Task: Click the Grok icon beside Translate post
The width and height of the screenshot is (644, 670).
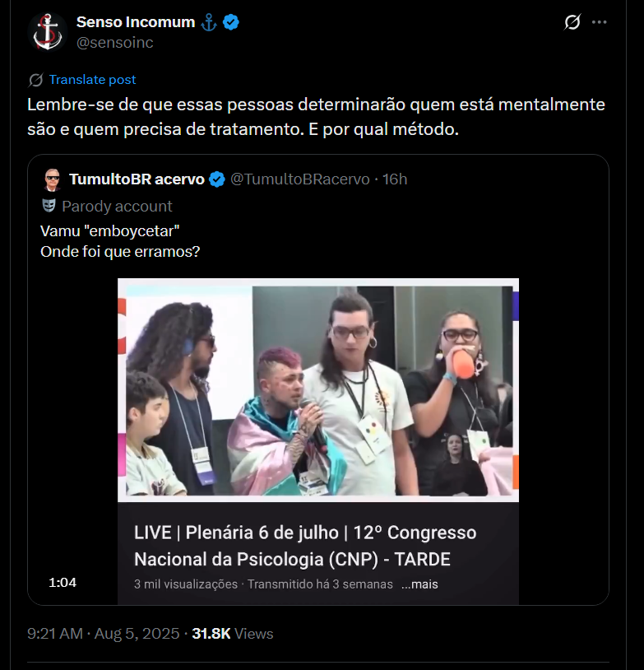Action: point(36,80)
